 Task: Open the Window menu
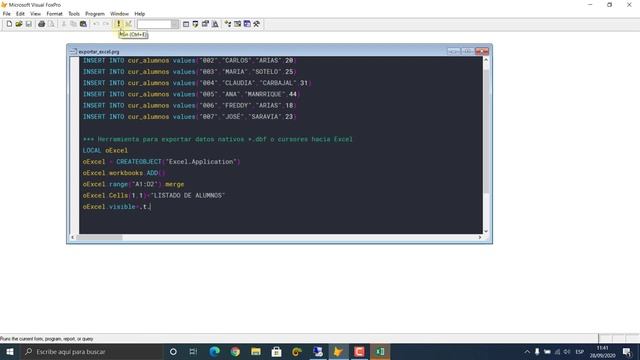119,14
